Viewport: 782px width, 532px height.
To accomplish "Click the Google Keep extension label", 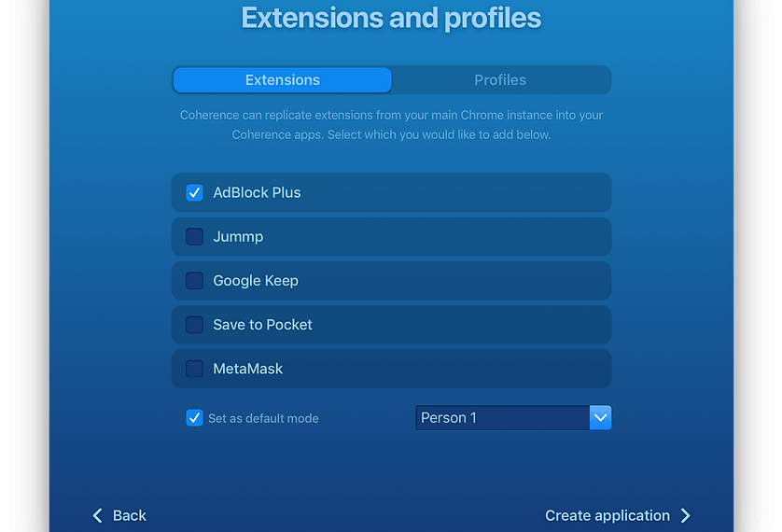I will coord(256,280).
